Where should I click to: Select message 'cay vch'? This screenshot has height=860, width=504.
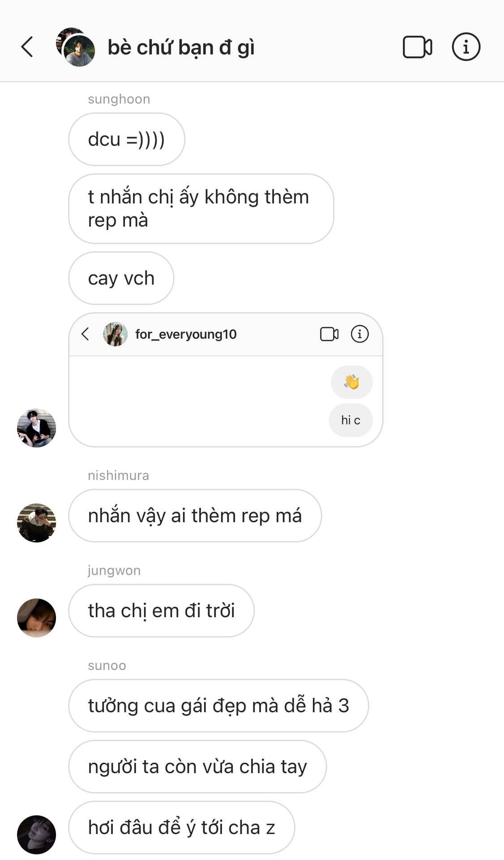pyautogui.click(x=121, y=278)
